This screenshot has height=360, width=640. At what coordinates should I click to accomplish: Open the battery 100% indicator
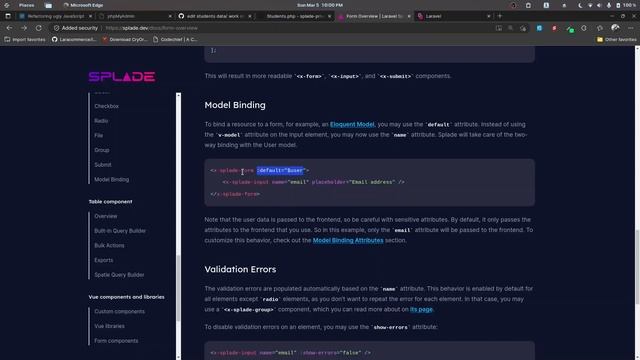point(626,5)
